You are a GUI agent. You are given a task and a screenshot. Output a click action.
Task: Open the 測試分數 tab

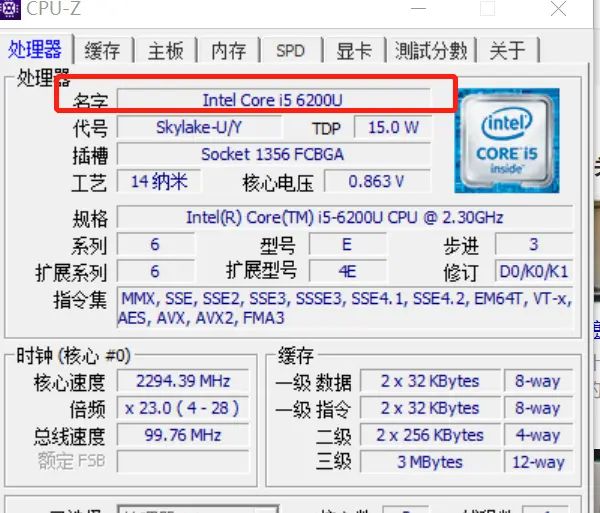[431, 50]
